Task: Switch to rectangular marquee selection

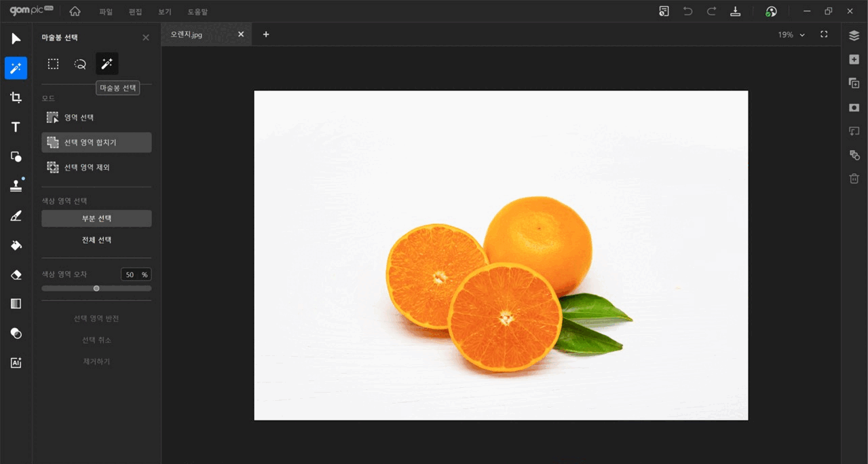Action: 53,64
